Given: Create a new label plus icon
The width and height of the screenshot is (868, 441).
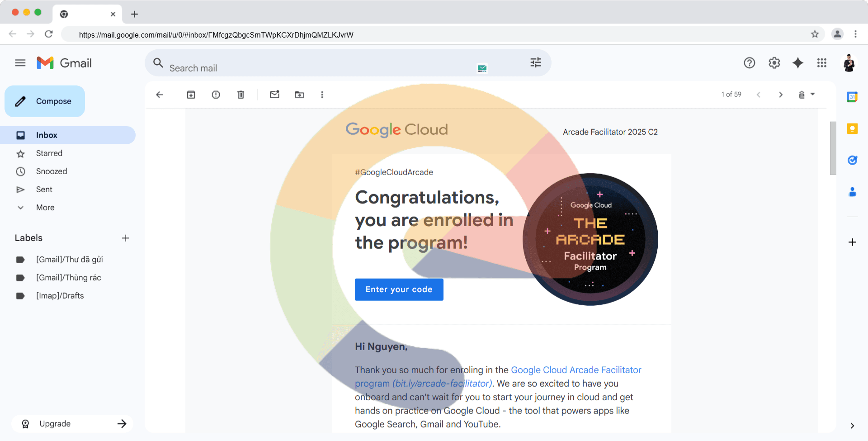Looking at the screenshot, I should point(126,238).
